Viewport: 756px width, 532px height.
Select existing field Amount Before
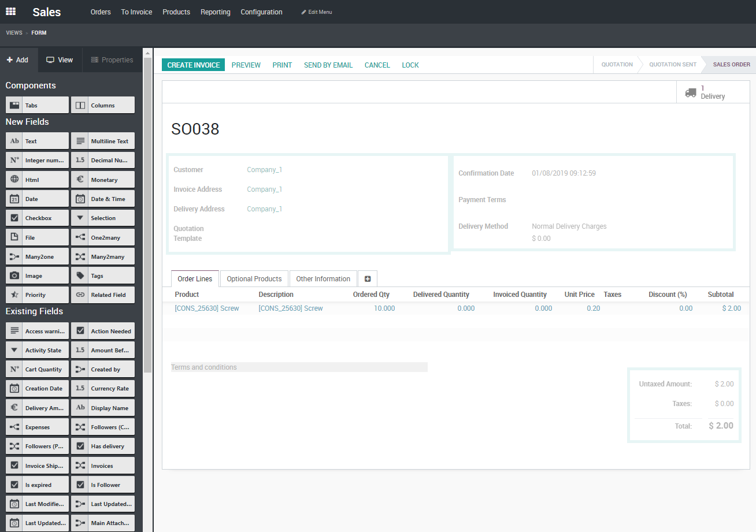click(x=103, y=350)
